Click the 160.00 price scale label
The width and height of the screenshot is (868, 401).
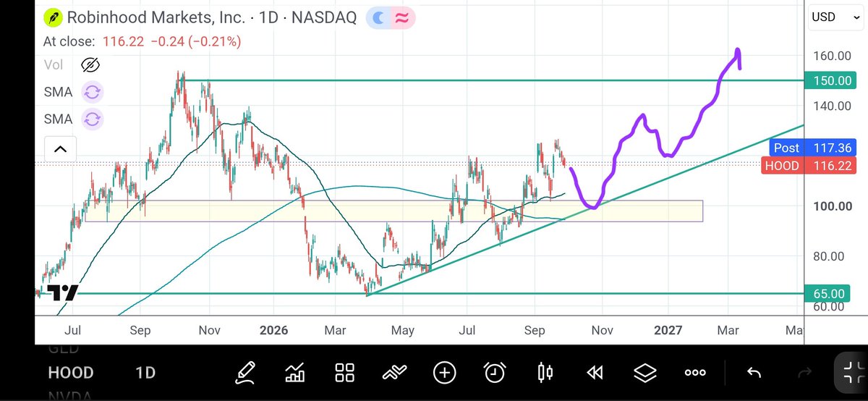833,56
